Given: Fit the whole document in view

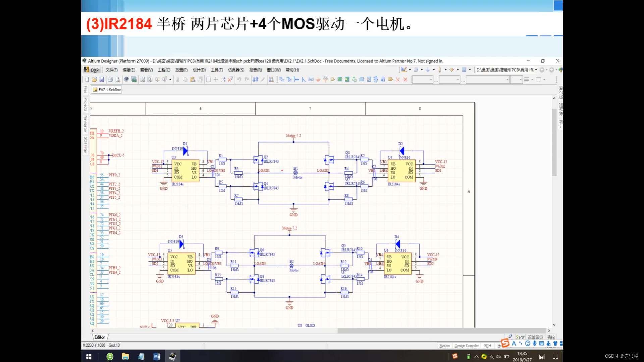Looking at the screenshot, I should click(143, 80).
